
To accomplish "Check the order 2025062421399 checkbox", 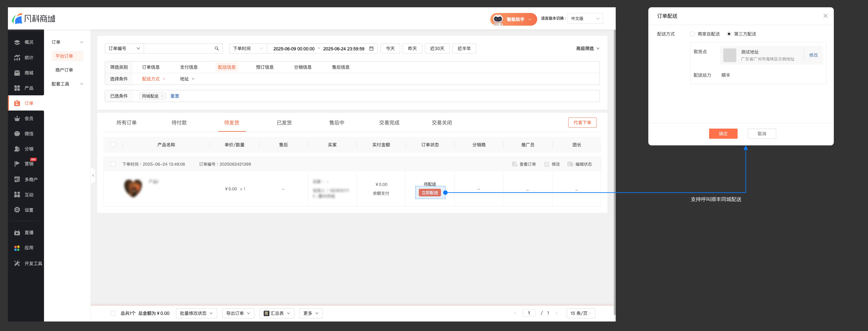I will coord(113,164).
